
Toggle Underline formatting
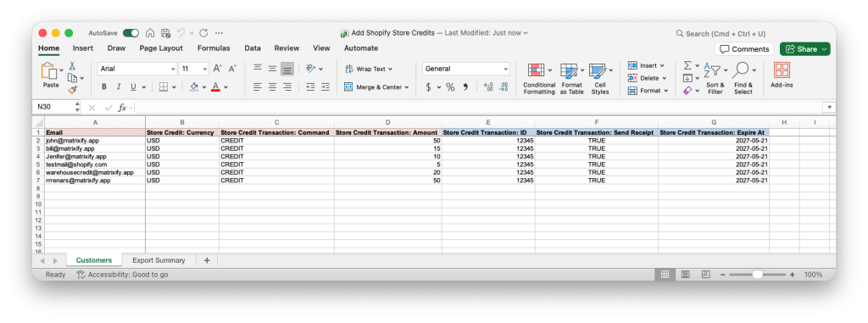click(133, 87)
